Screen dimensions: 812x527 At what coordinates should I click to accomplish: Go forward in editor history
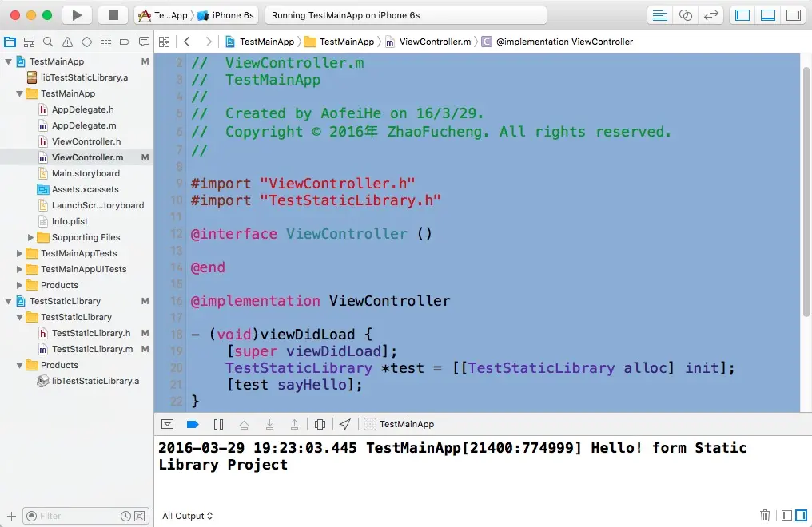pos(208,42)
